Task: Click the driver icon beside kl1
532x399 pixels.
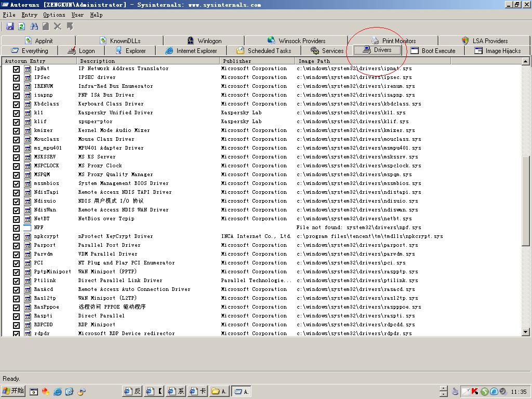Action: [28, 113]
